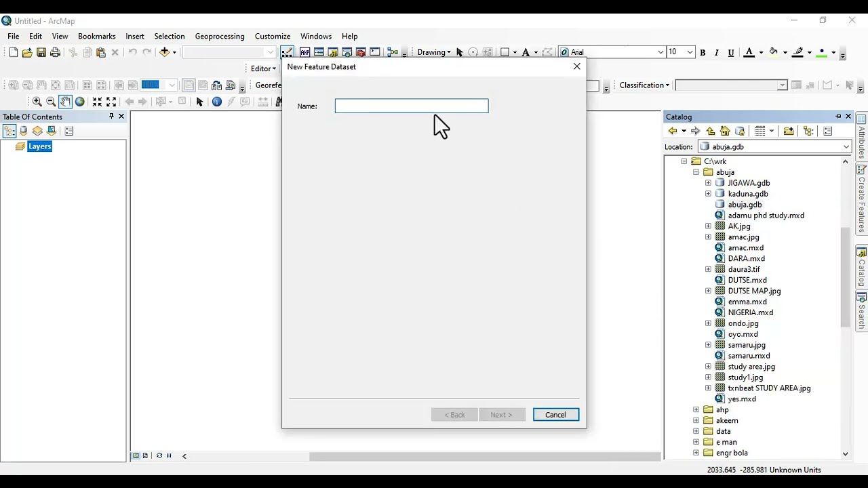Viewport: 868px width, 488px height.
Task: Close the New Feature Dataset dialog with X
Action: tap(577, 66)
